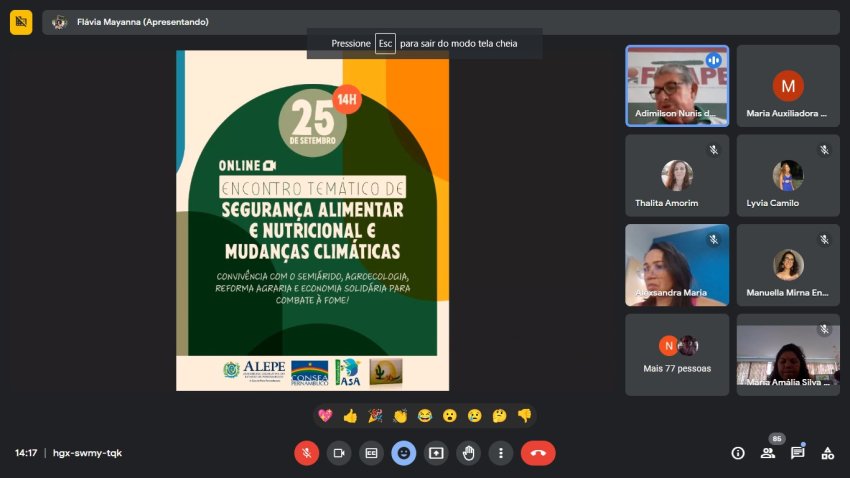Unmute the microphone in the call bar
Image resolution: width=850 pixels, height=478 pixels.
(306, 453)
